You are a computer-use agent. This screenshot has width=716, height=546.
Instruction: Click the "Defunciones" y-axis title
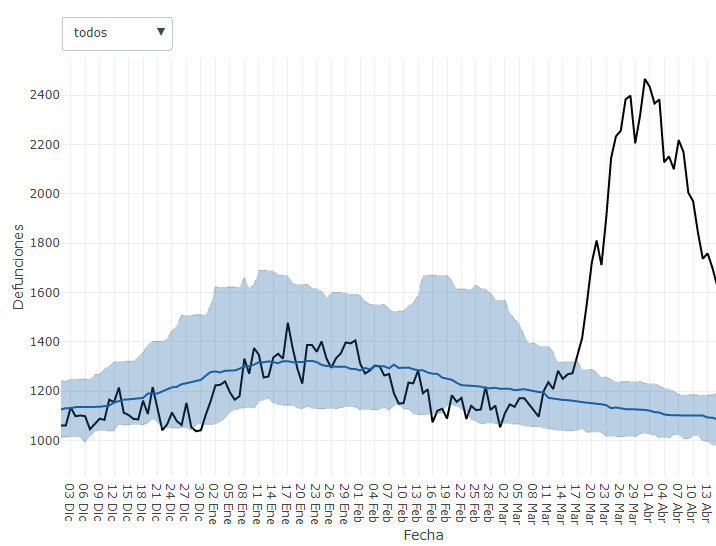pyautogui.click(x=18, y=267)
